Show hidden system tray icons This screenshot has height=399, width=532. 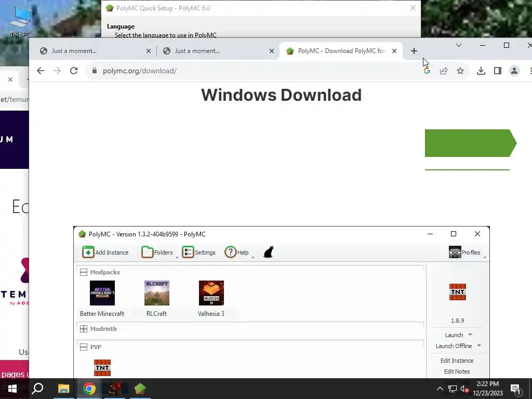[440, 389]
